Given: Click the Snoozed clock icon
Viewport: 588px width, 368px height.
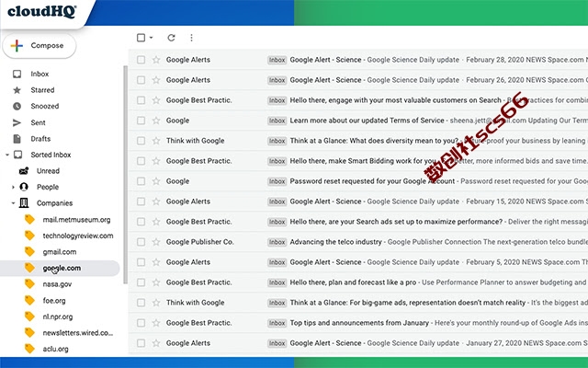Looking at the screenshot, I should 17,107.
